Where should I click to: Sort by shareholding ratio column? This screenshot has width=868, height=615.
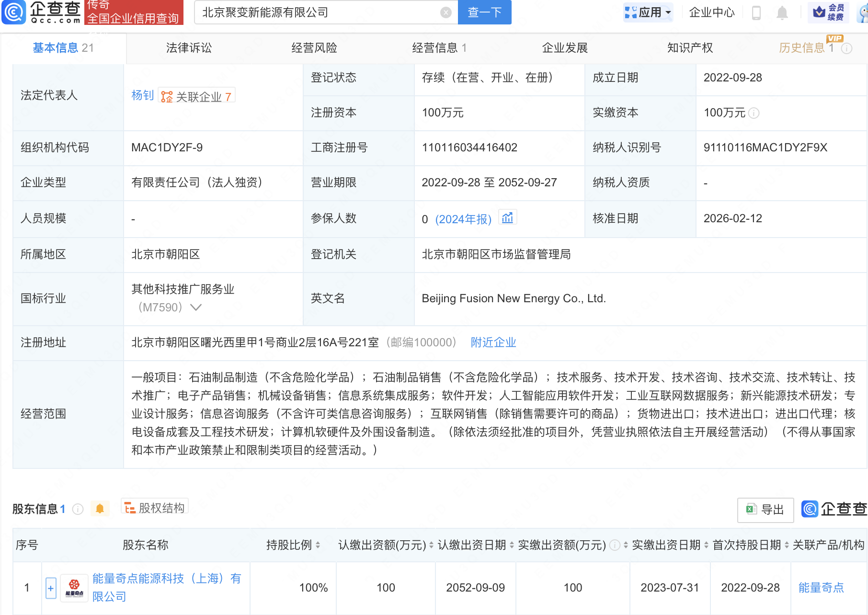point(318,545)
